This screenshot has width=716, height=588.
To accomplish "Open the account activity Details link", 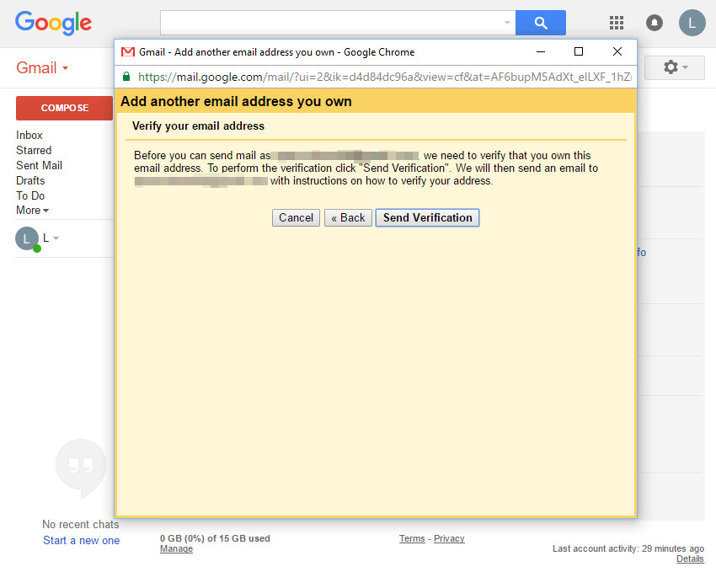I will (x=690, y=559).
